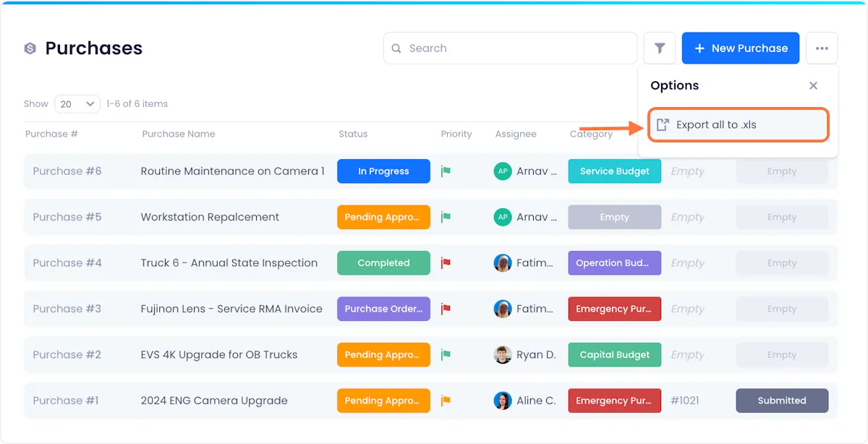Sort by Assignee column header
868x444 pixels.
tap(516, 134)
